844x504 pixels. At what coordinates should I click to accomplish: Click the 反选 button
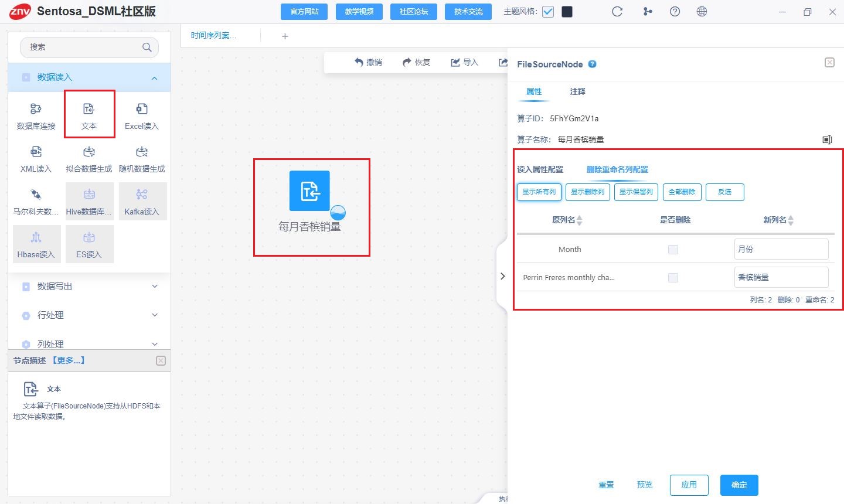pyautogui.click(x=725, y=192)
